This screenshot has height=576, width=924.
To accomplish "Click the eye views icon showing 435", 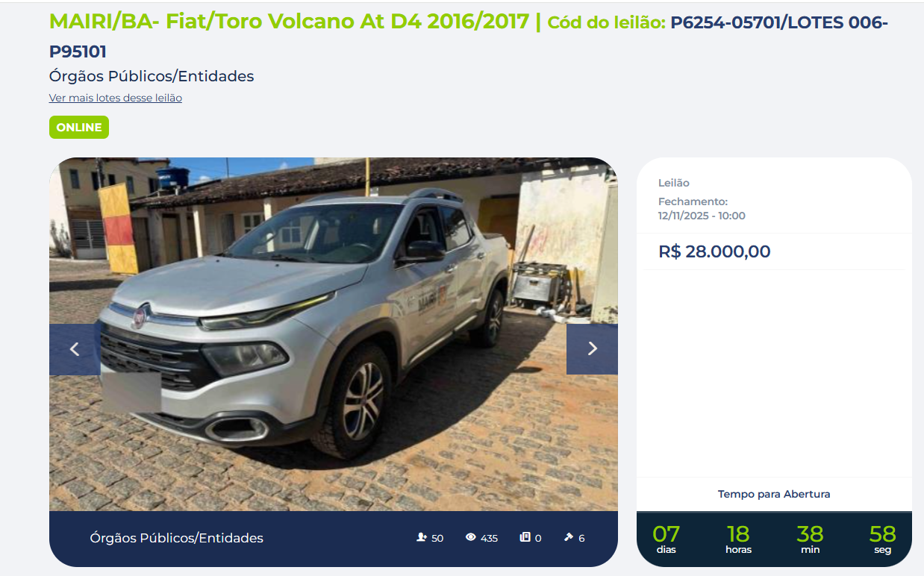I will (470, 537).
